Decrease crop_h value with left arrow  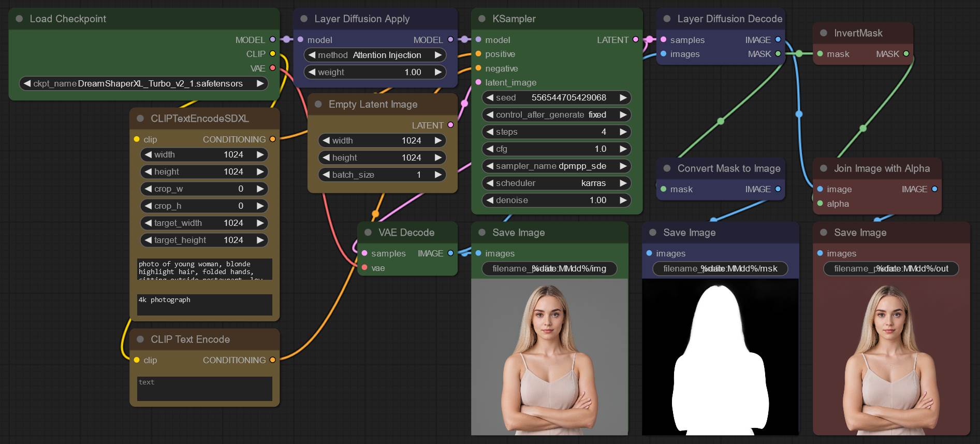click(x=148, y=206)
